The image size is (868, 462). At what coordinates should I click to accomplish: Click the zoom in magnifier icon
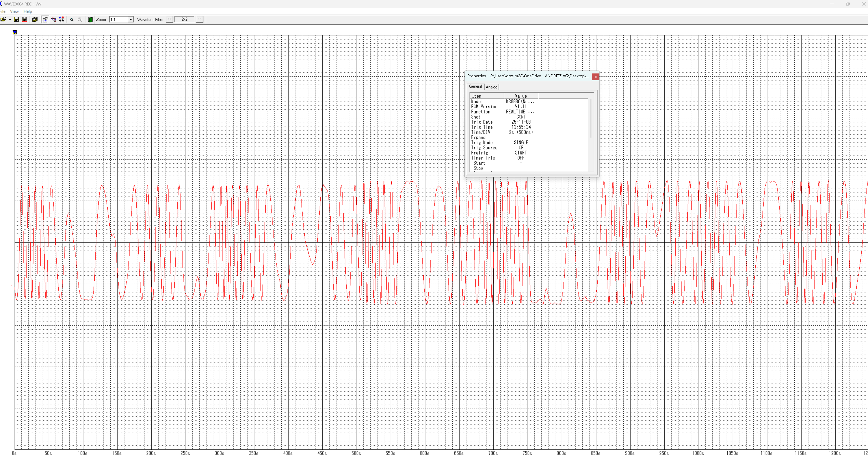click(72, 20)
